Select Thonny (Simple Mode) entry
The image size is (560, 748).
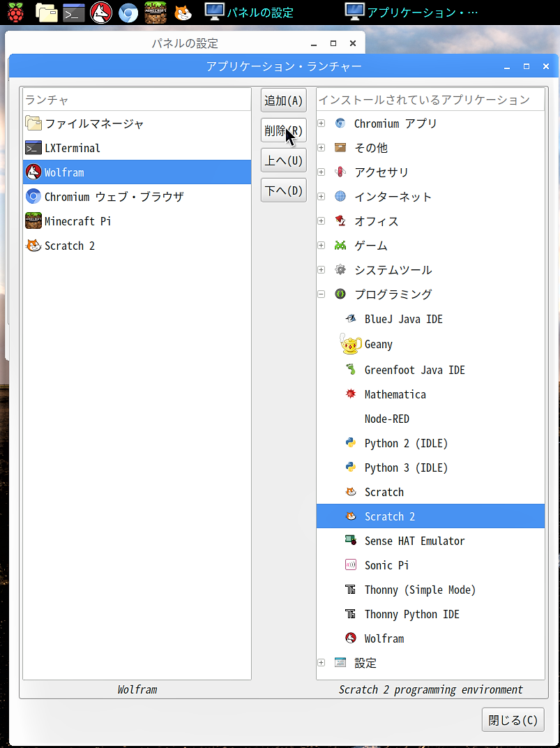click(x=430, y=590)
